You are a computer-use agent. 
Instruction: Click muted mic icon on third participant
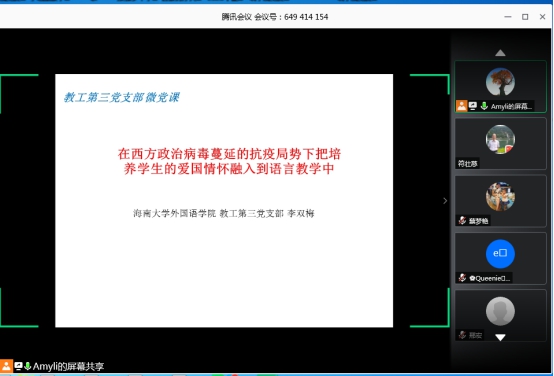[x=462, y=221]
